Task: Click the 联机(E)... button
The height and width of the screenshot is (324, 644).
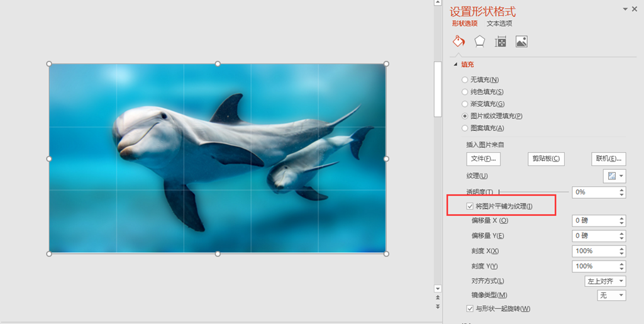Action: tap(609, 159)
